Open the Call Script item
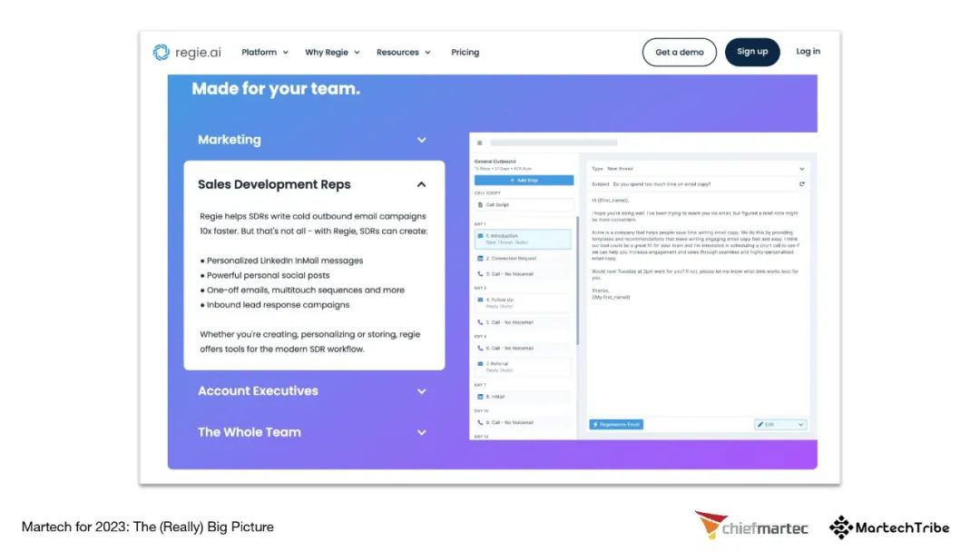 [524, 205]
